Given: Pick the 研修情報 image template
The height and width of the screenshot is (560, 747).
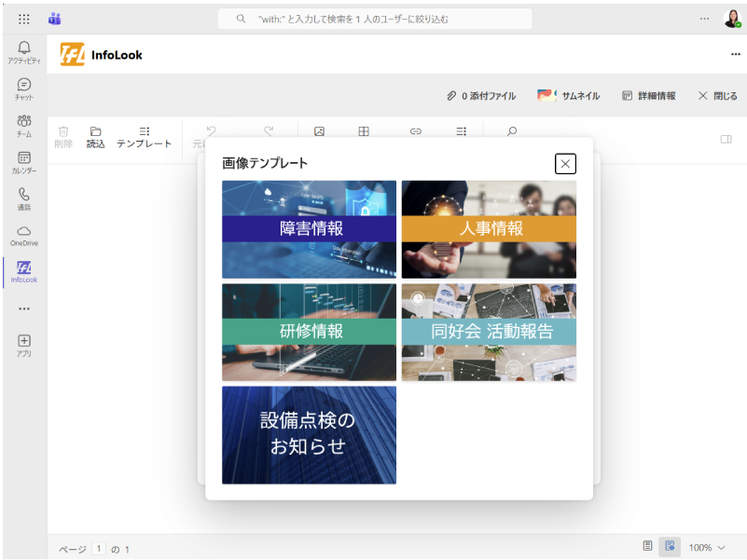Looking at the screenshot, I should (309, 332).
